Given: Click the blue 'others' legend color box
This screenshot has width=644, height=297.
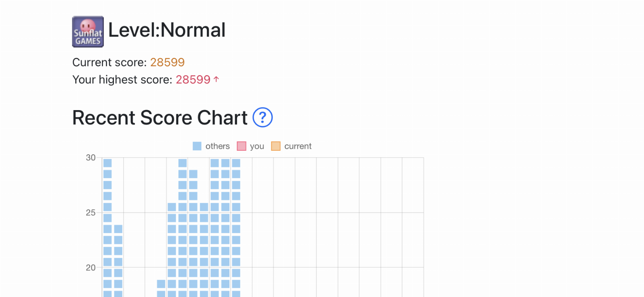Looking at the screenshot, I should pos(197,146).
